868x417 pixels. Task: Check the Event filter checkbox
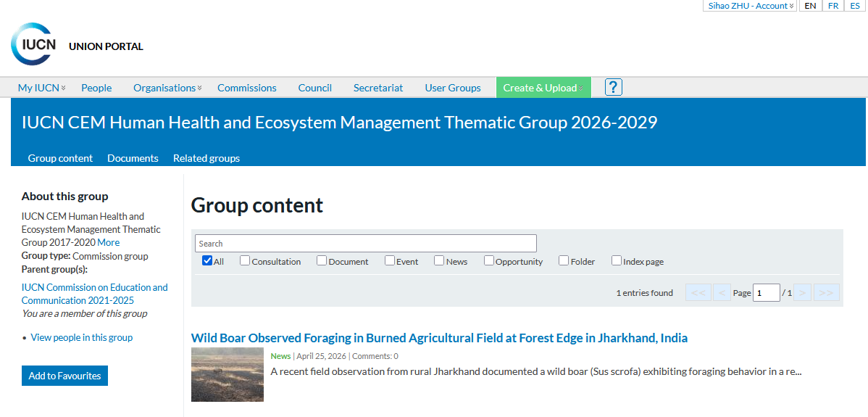coord(390,260)
